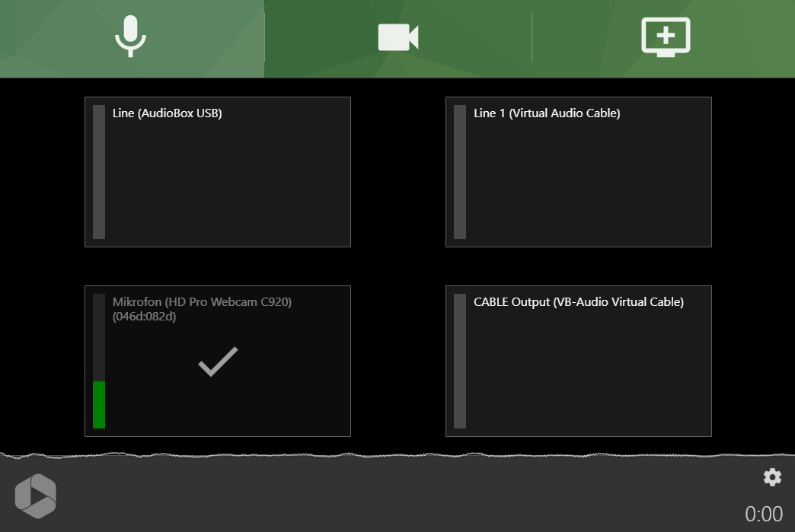Click the checkmark on the Mikrofon card
Image resolution: width=795 pixels, height=532 pixels.
coord(218,362)
